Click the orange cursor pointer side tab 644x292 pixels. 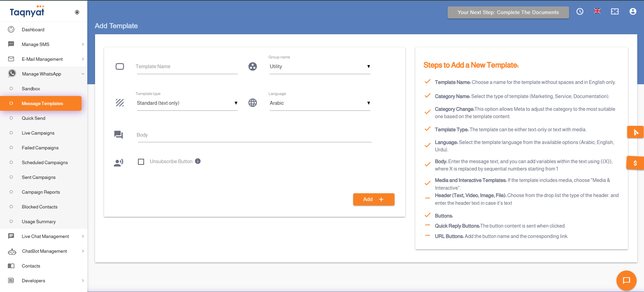[635, 132]
